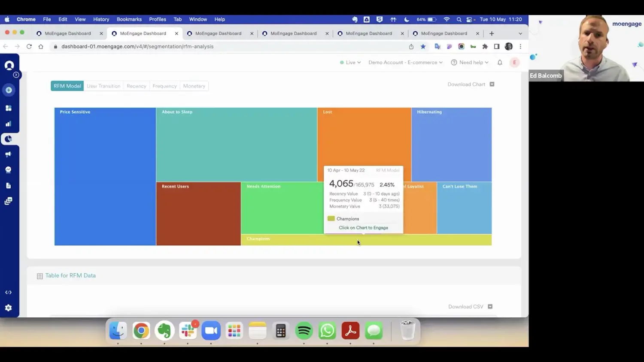This screenshot has height=362, width=644.
Task: Click the Price Sensitive treemap segment
Action: coord(105,176)
